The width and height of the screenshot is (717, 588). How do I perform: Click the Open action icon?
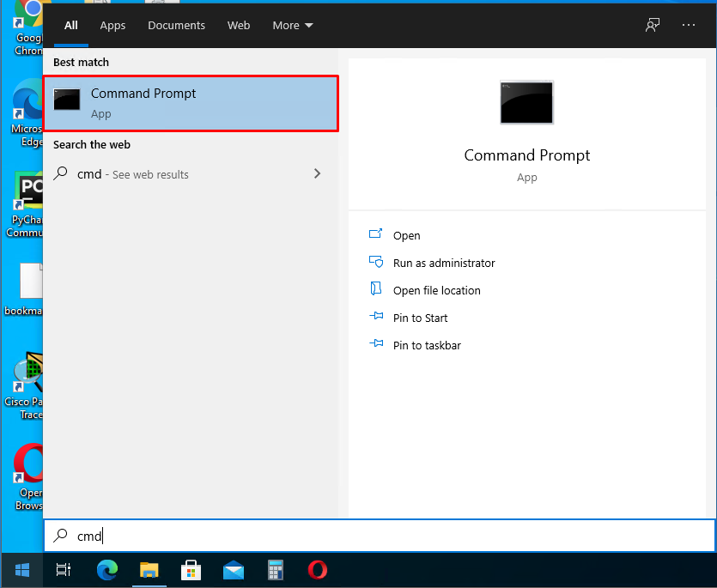tap(376, 234)
